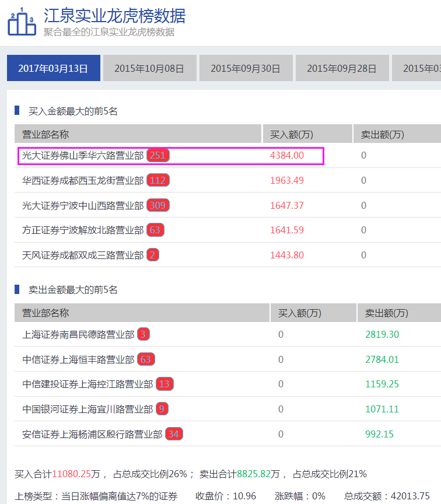Image resolution: width=441 pixels, height=504 pixels.
Task: Click the red 3 badge beside 上海证券
Action: (x=143, y=334)
